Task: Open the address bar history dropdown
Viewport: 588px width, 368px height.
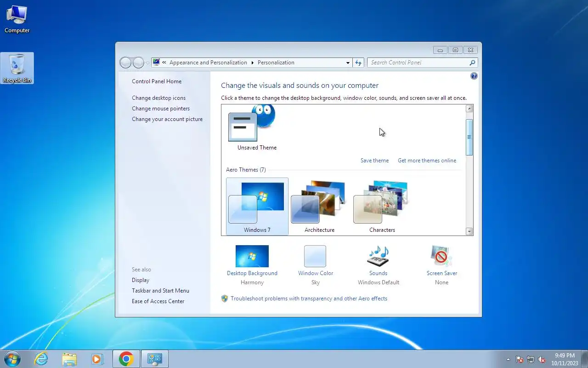Action: 348,63
